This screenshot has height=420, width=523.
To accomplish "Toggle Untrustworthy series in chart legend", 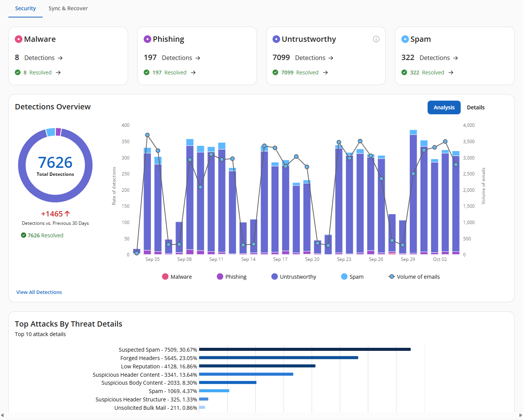I will pyautogui.click(x=294, y=277).
